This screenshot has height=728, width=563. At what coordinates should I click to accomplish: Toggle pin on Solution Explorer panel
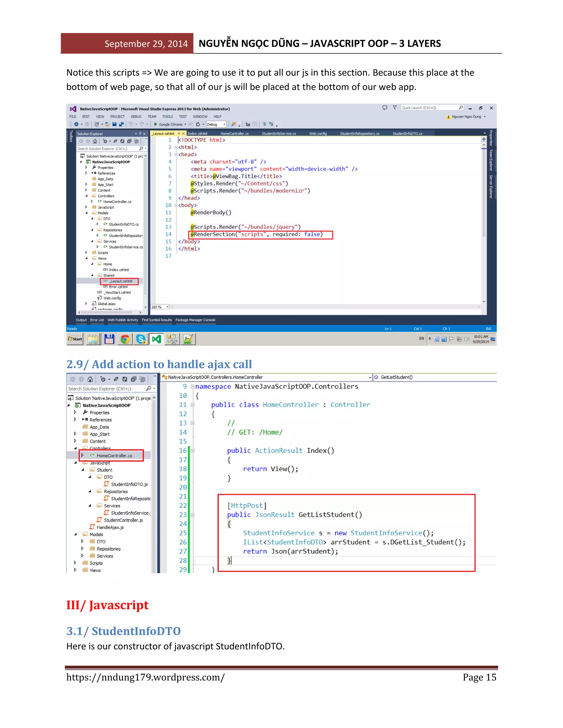[140, 134]
